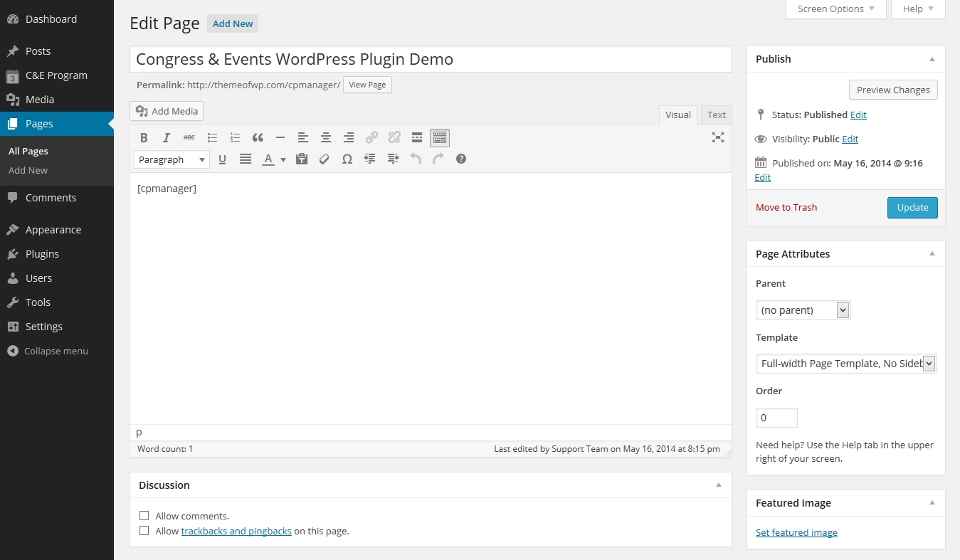
Task: Insert Read More tag
Action: (x=417, y=137)
